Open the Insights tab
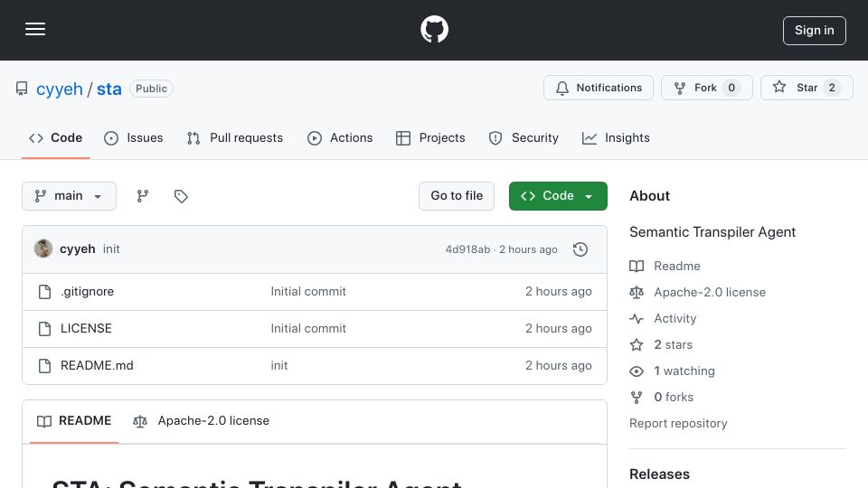The height and width of the screenshot is (488, 868). click(616, 137)
